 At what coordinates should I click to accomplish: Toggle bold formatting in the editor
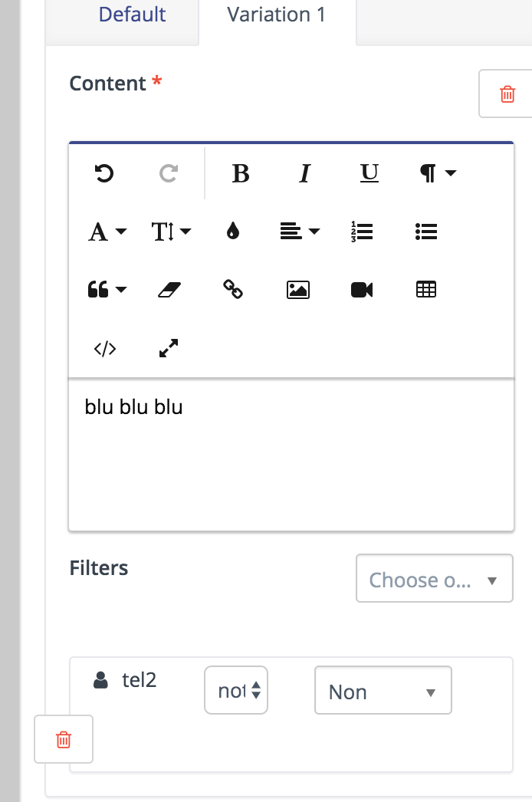click(x=240, y=174)
